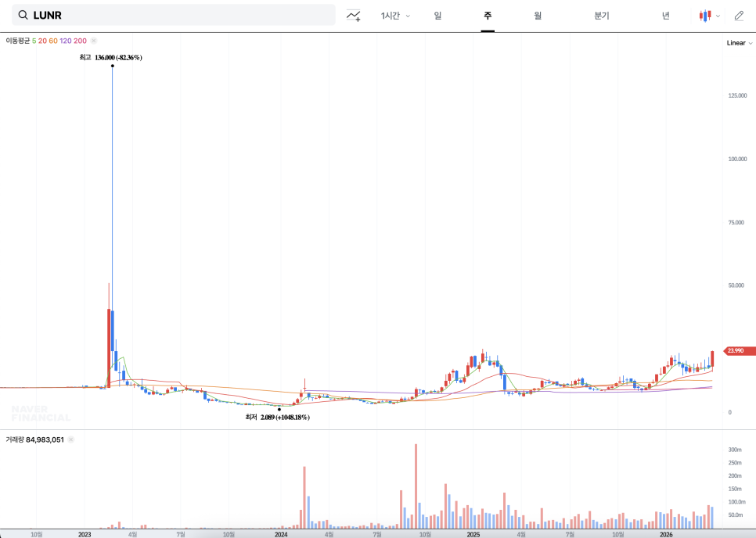Expand the 1시간 interval dropdown
Viewport: 756px width, 538px height.
pos(395,16)
